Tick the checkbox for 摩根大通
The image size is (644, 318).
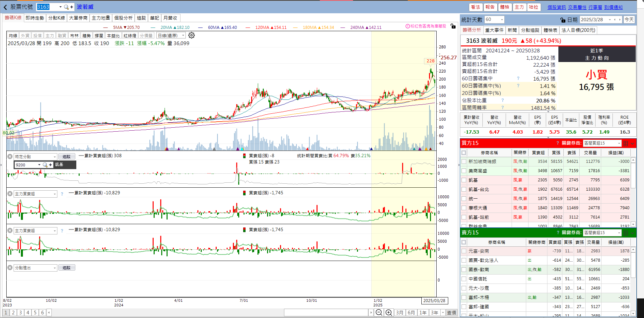click(x=464, y=208)
